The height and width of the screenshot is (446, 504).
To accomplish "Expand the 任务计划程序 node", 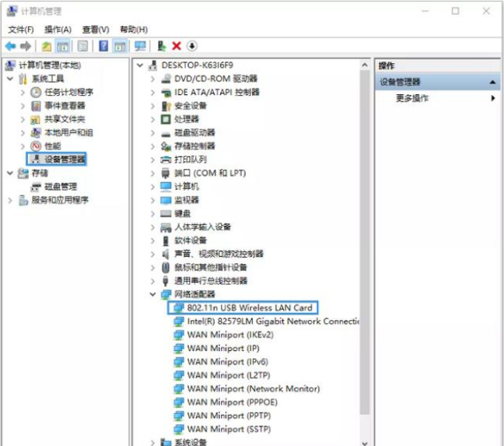I will coord(23,93).
